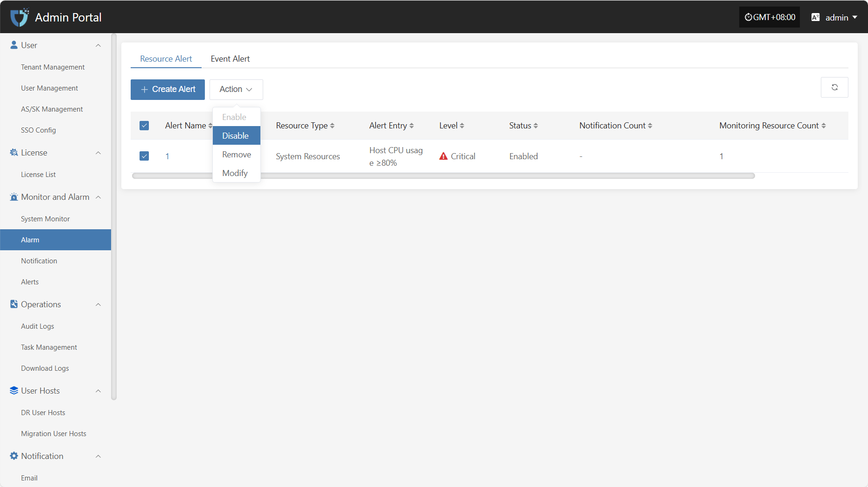
Task: Sort by Level arrows
Action: [462, 126]
